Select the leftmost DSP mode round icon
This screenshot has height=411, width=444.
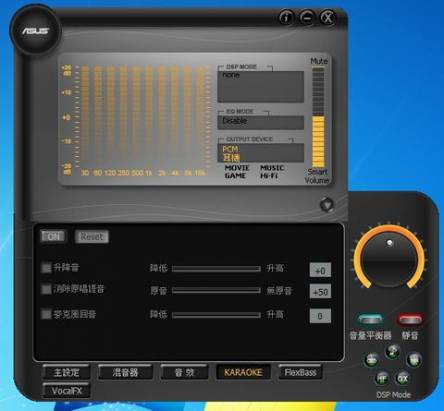(x=372, y=360)
